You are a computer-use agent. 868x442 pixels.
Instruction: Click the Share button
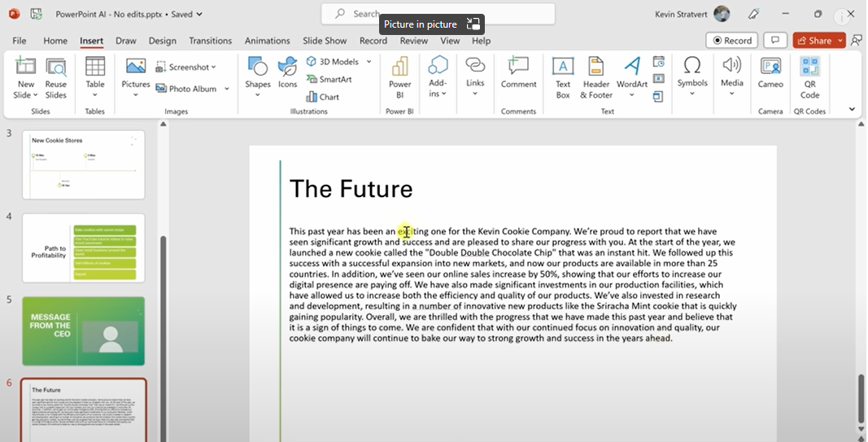point(813,41)
